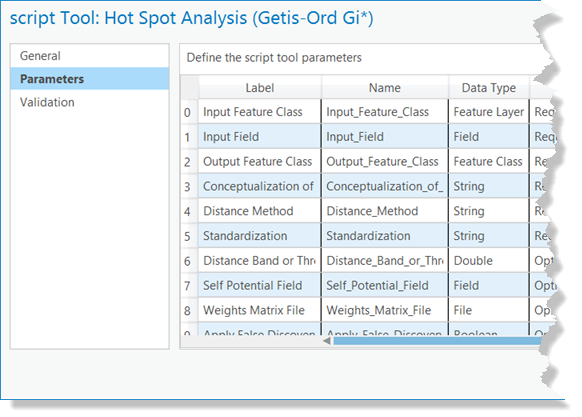The image size is (582, 417).
Task: Click the Name column header
Action: (x=385, y=88)
